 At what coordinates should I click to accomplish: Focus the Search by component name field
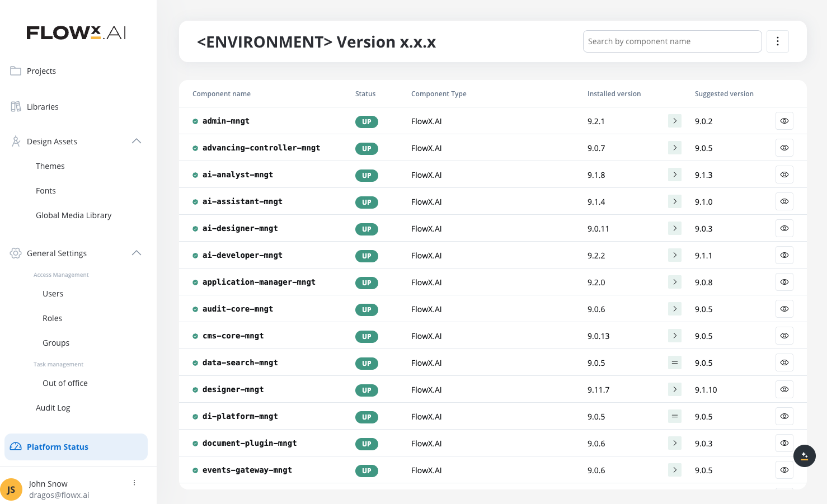coord(672,41)
